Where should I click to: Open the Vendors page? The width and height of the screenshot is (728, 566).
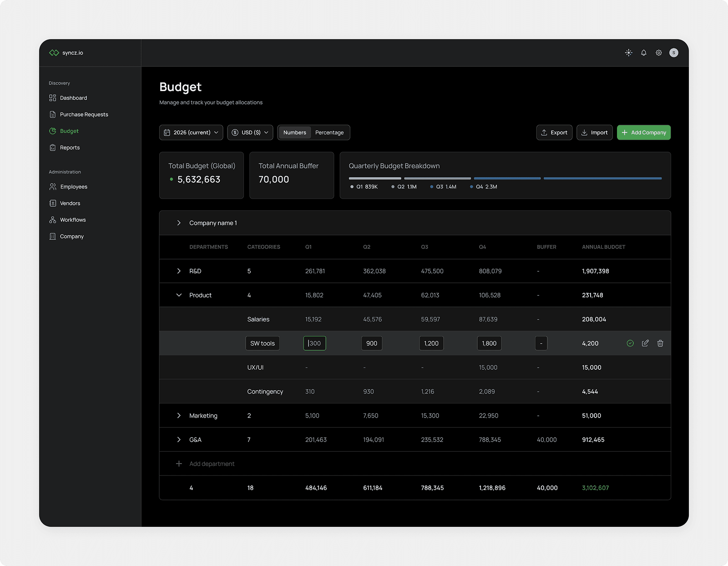pos(70,203)
